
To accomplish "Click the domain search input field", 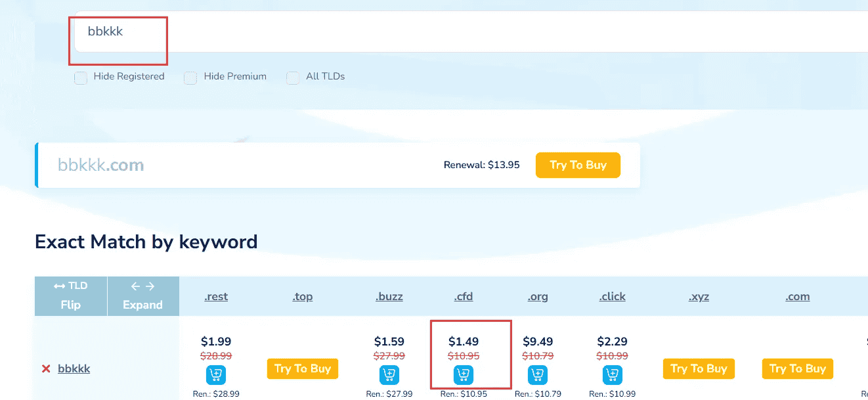I will (x=460, y=32).
